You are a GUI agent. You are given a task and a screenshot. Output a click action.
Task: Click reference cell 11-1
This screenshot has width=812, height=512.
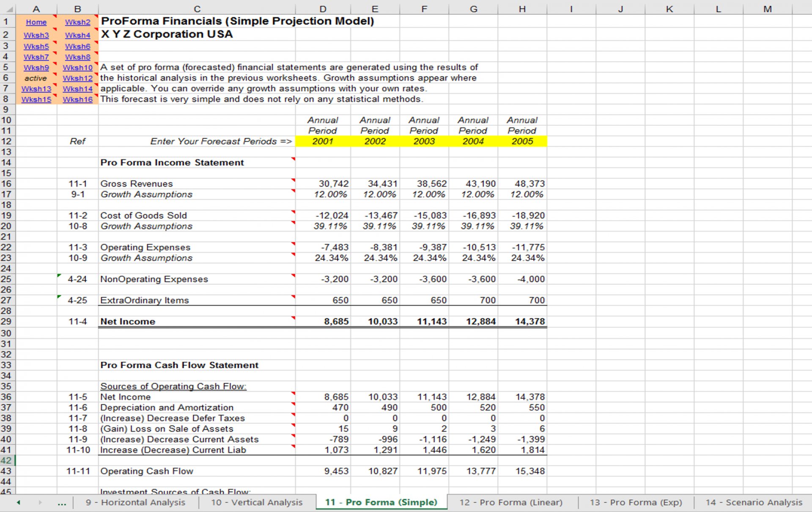(77, 184)
